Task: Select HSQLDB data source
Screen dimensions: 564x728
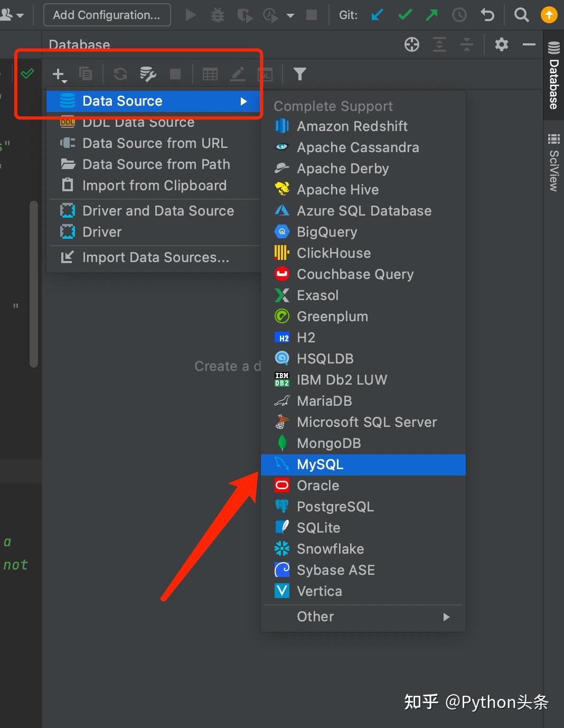Action: (x=363, y=359)
